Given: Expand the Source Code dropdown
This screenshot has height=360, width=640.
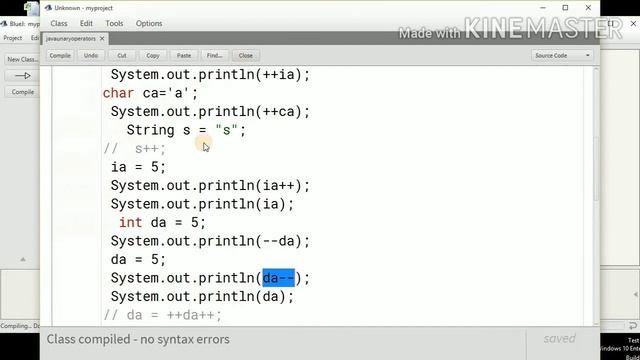Looking at the screenshot, I should (562, 56).
